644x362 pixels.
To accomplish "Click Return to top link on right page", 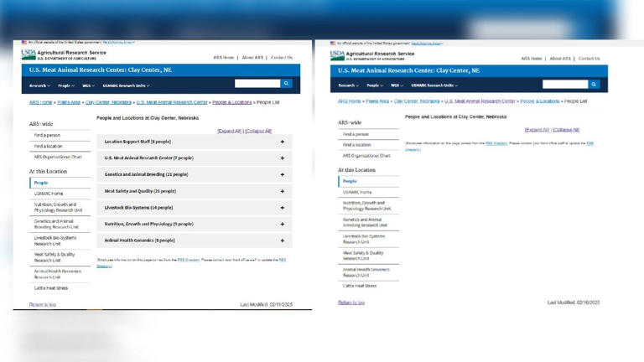I will (351, 303).
